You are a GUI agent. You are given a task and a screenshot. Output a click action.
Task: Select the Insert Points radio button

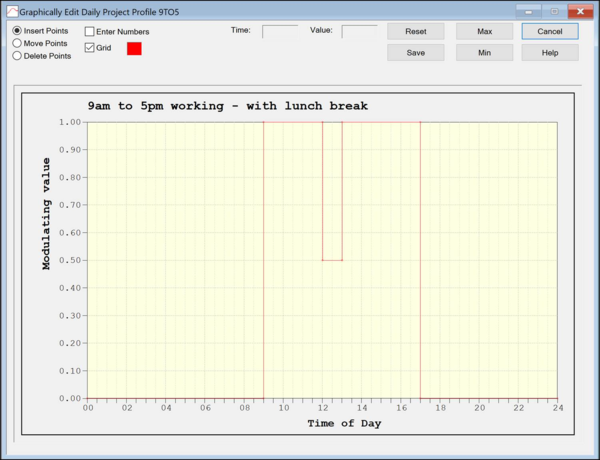[17, 31]
